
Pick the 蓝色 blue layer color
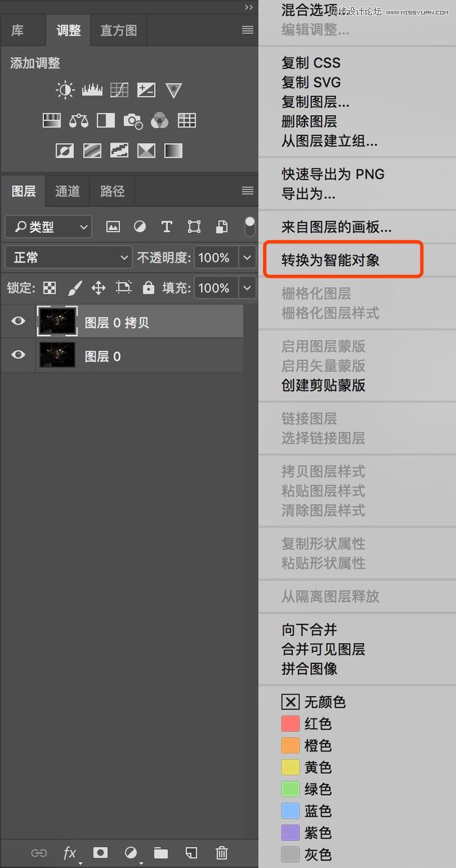(x=306, y=811)
